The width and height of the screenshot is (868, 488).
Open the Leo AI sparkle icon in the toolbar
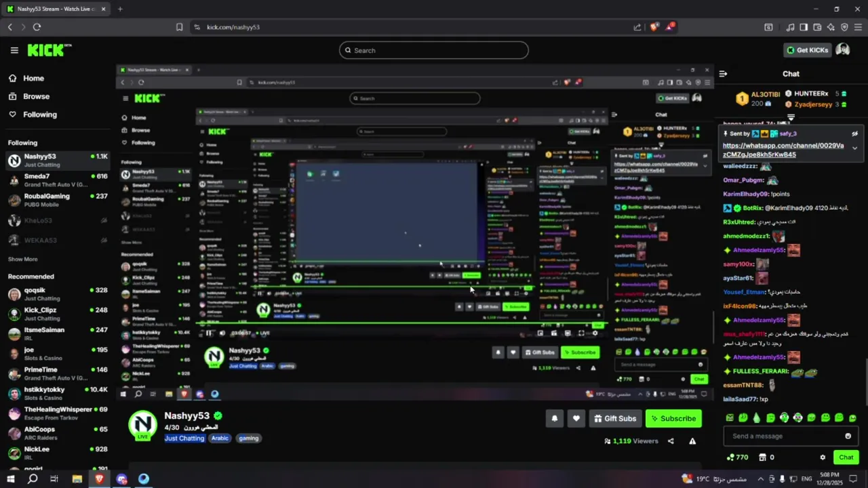(831, 27)
